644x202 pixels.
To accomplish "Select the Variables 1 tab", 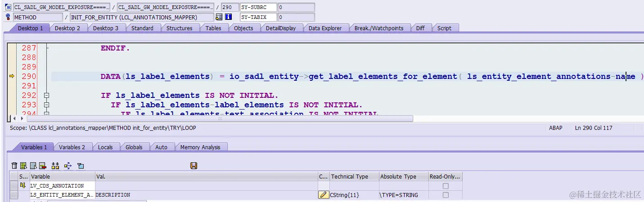I will [34, 147].
